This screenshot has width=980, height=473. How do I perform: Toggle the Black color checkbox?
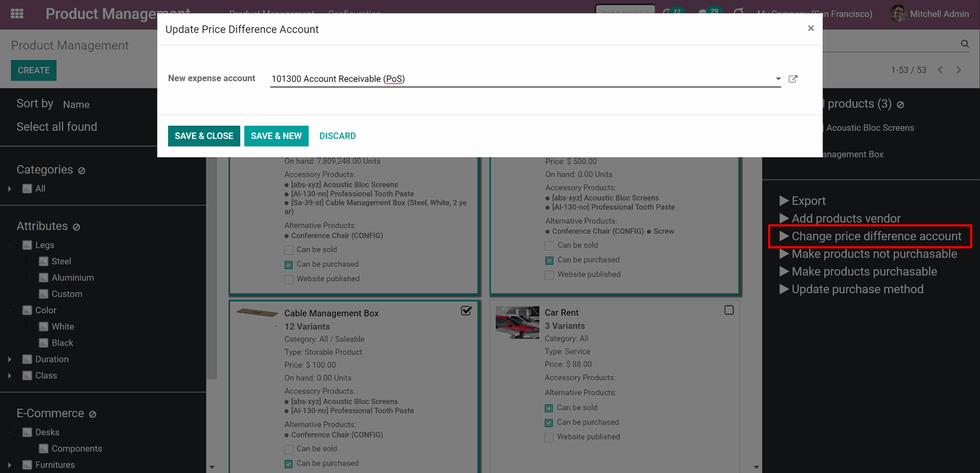43,342
